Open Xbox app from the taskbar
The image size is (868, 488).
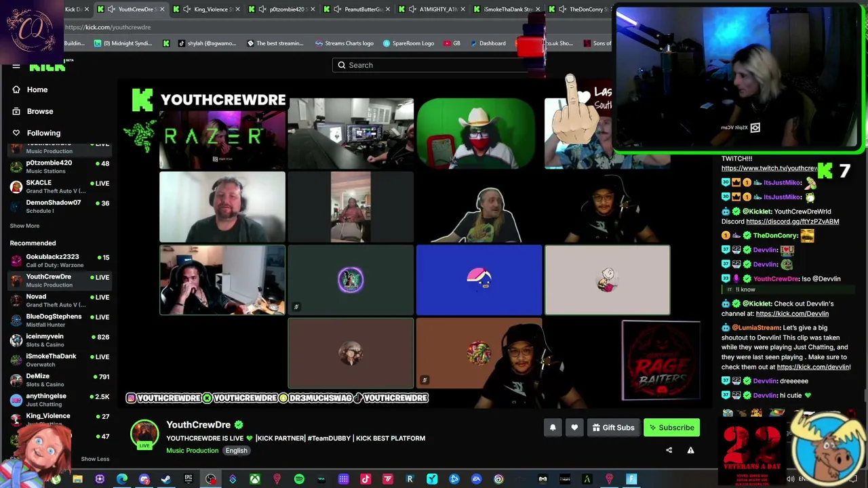coord(255,480)
